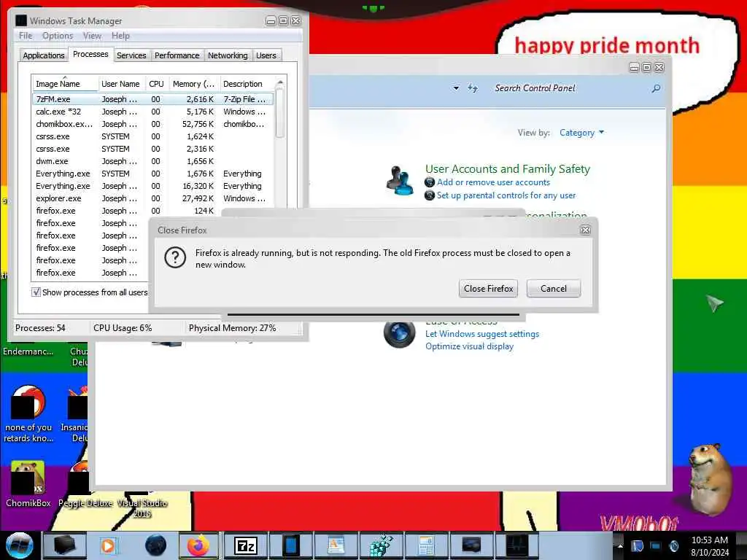Open the ChomikBox desktop shortcut

[28, 483]
